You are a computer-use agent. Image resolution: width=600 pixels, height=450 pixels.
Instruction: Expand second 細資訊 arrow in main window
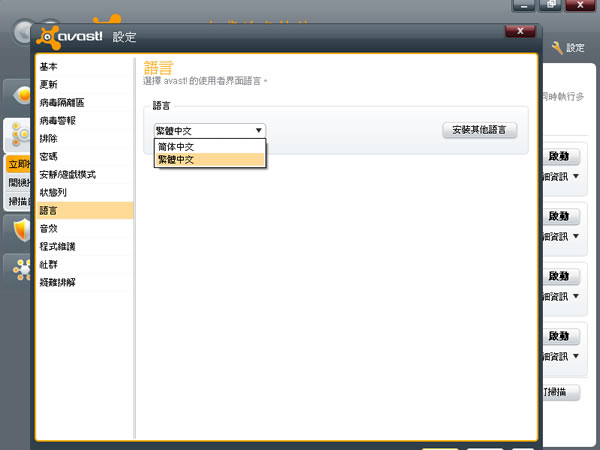pyautogui.click(x=576, y=236)
